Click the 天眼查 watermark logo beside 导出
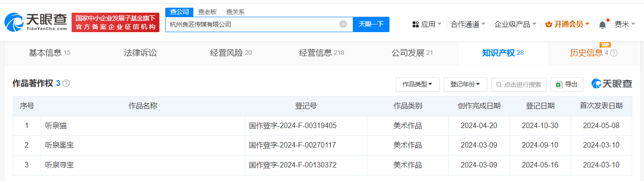Screen dimensions: 644x181 point(611,84)
